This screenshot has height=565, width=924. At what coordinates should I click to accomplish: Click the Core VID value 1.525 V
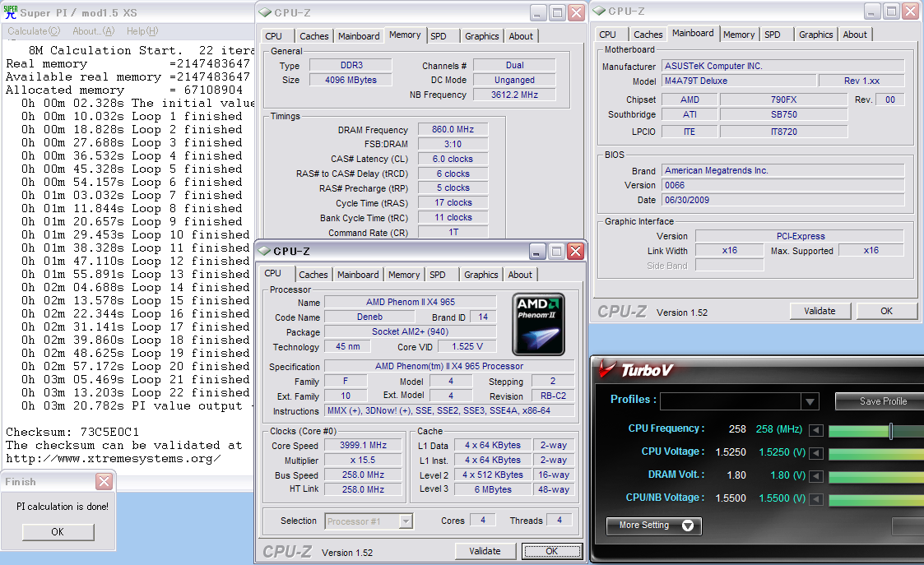[x=467, y=346]
